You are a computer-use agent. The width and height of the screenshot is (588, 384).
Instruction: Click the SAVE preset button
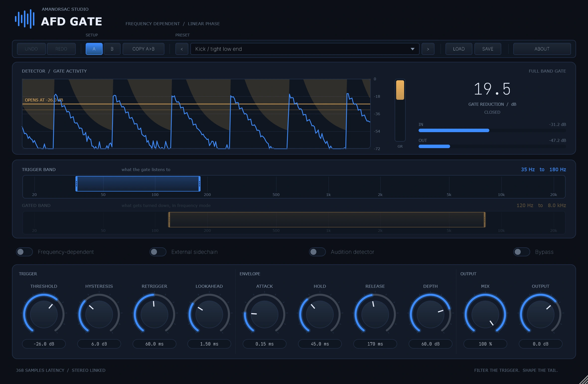(x=488, y=49)
